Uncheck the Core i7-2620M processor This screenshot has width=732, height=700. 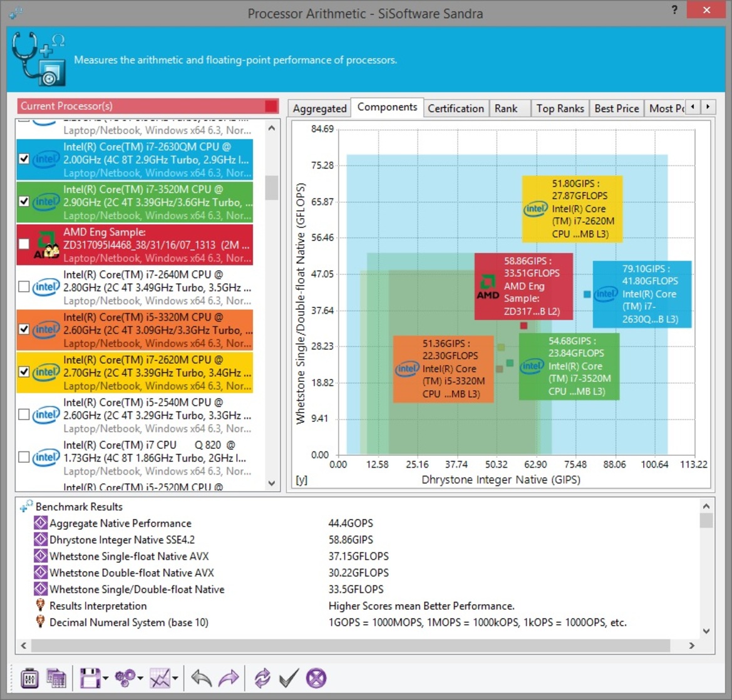(x=24, y=372)
